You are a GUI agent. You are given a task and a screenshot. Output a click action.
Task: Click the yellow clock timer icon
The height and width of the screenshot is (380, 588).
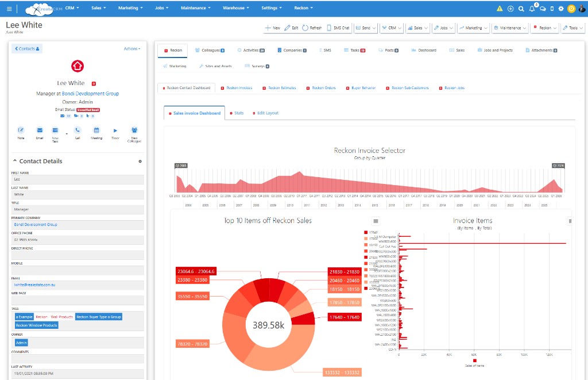tap(571, 9)
